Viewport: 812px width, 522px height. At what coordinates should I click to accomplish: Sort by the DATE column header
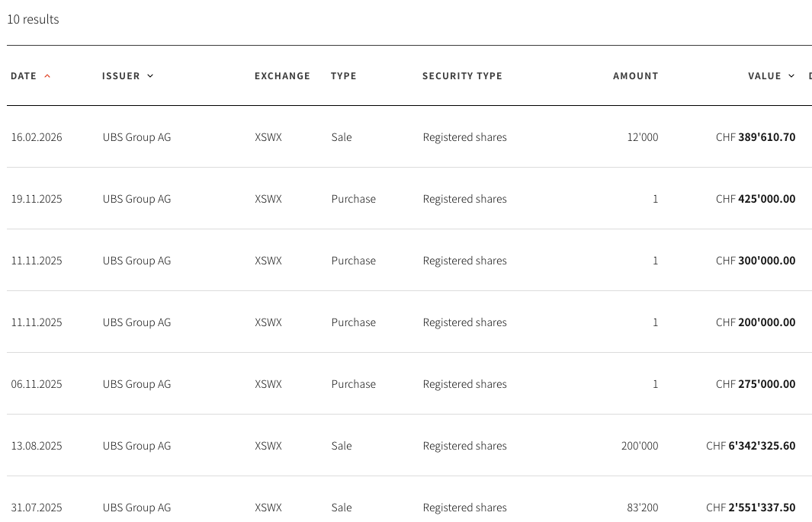[x=24, y=76]
